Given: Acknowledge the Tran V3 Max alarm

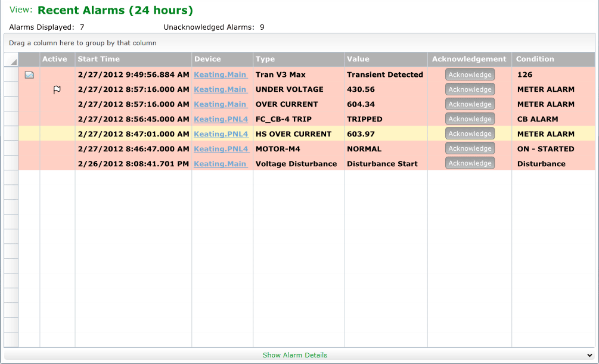Looking at the screenshot, I should click(x=470, y=74).
